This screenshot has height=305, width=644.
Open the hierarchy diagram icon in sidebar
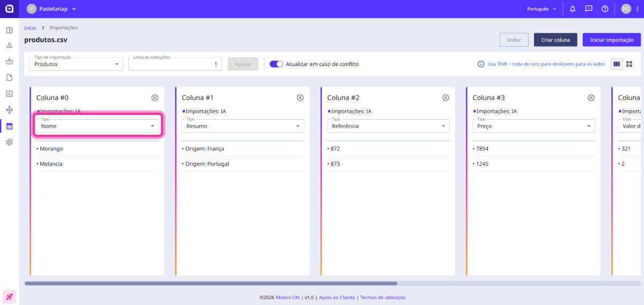click(x=9, y=110)
